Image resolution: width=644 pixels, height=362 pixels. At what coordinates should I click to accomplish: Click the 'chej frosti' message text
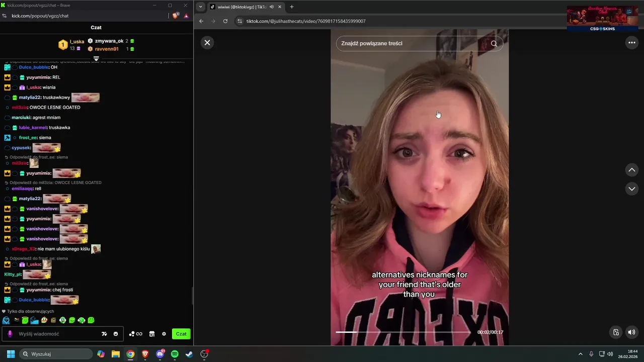[63, 290]
